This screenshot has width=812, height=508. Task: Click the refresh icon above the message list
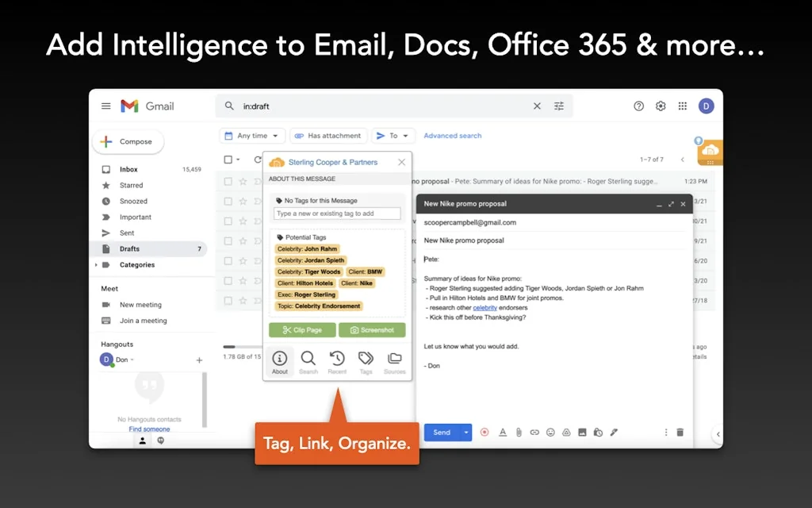pyautogui.click(x=258, y=160)
